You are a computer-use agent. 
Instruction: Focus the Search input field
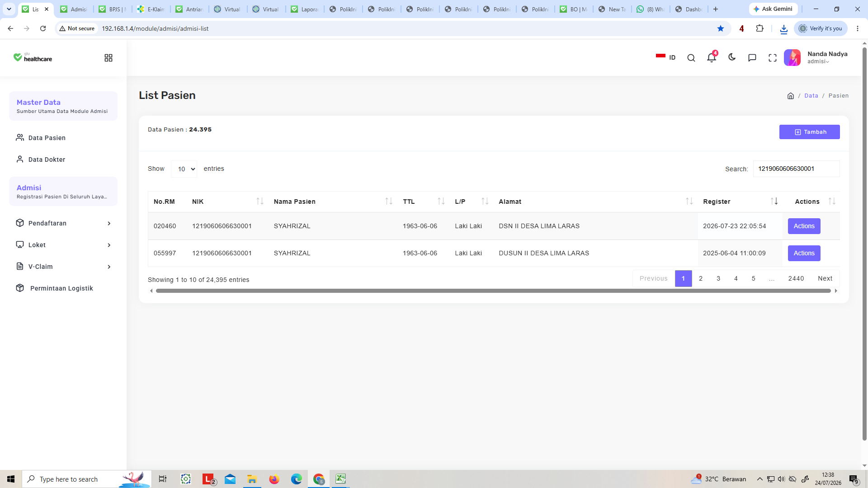pyautogui.click(x=796, y=169)
